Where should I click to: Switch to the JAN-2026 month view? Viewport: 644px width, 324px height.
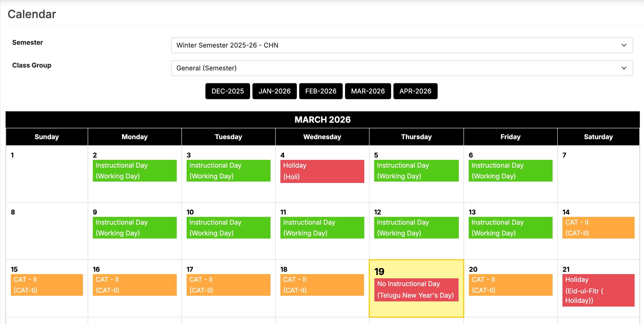(x=274, y=91)
